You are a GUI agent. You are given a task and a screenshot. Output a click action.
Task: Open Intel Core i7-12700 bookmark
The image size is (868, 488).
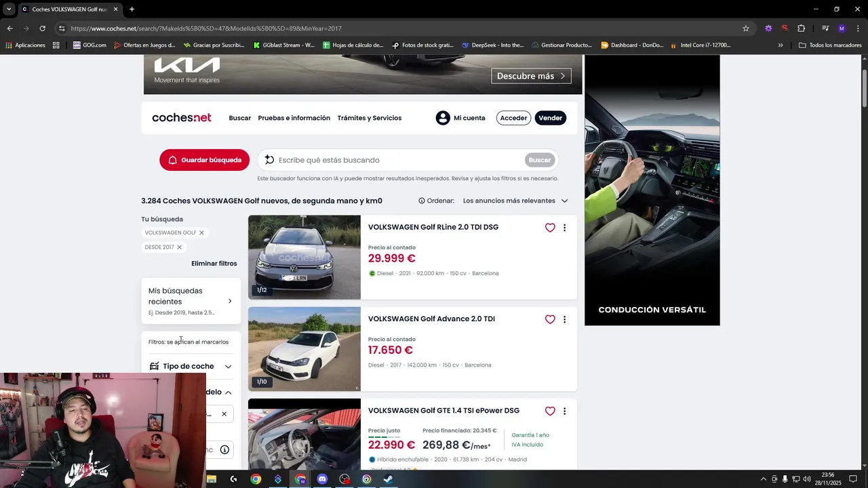[x=701, y=45]
